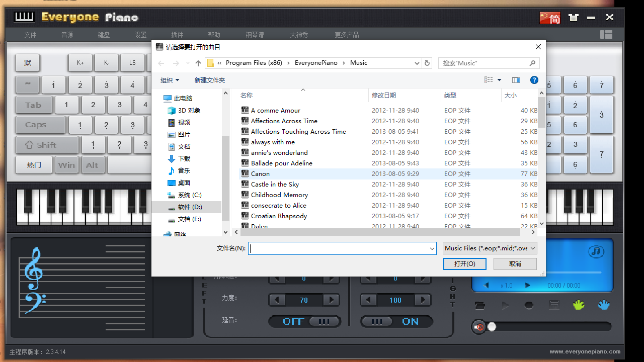This screenshot has height=362, width=644.
Task: Click the up-folder arrow in dialog
Action: [198, 63]
